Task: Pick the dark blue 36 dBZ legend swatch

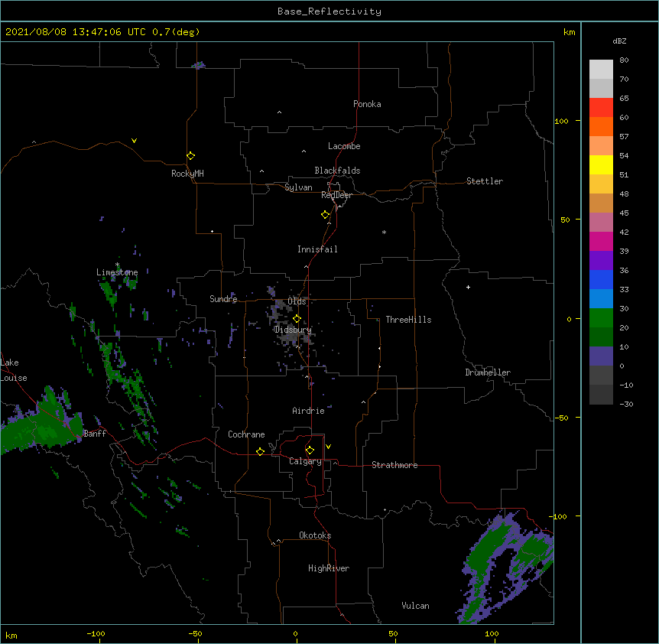Action: (x=601, y=279)
